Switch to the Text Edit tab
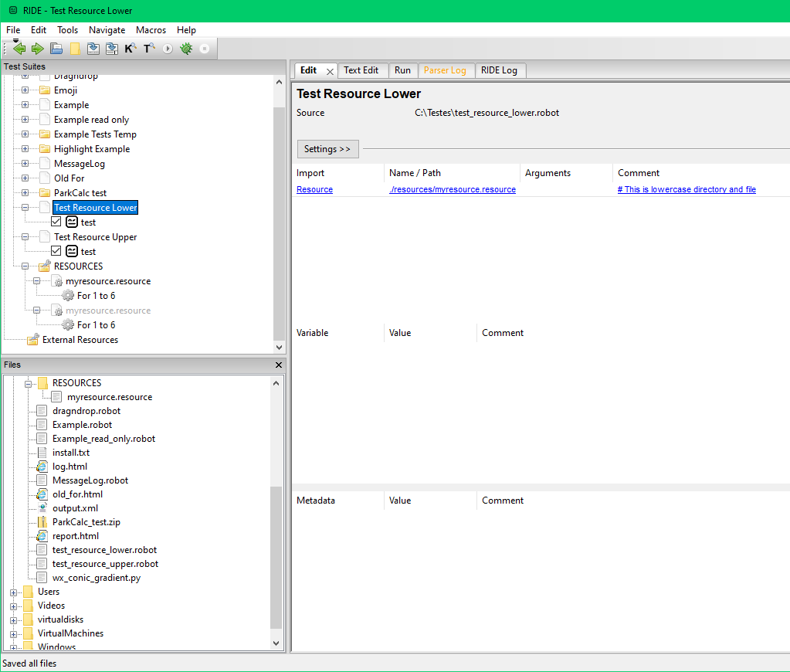This screenshot has height=672, width=790. click(362, 70)
